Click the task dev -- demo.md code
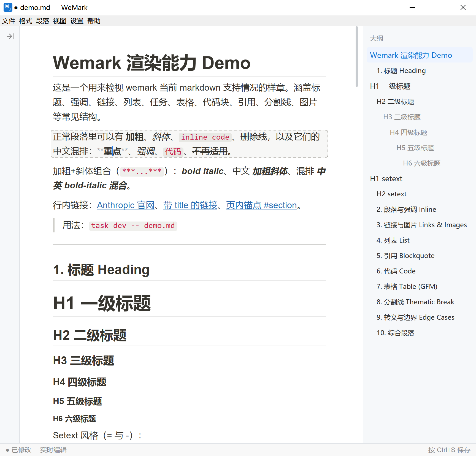Screen dimensions: 476x456 (133, 226)
